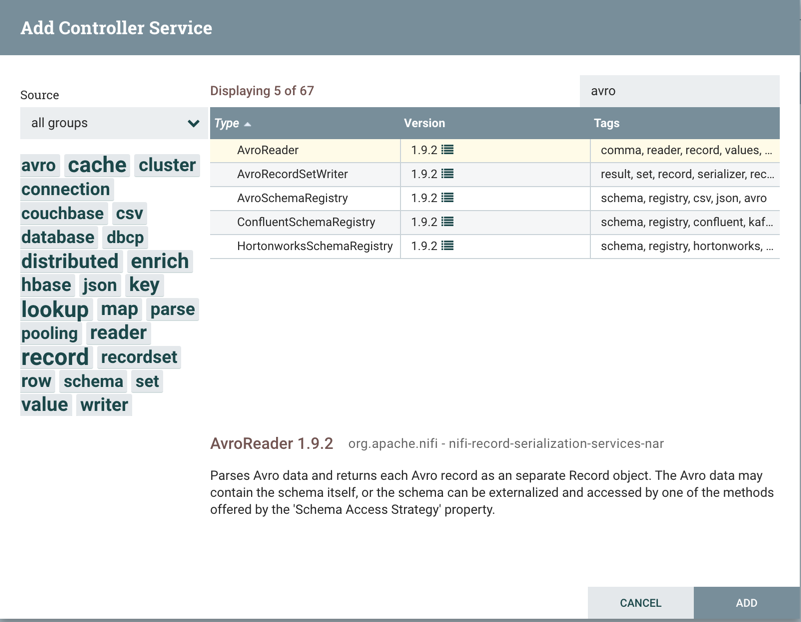Click version list icon for AvroSchemaRegistry
This screenshot has height=622, width=801.
(447, 198)
